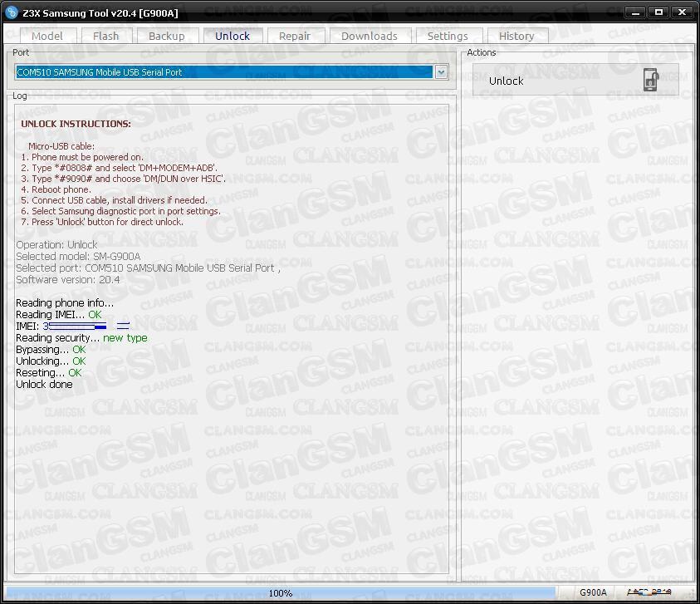Click 'Select Samsung diagnostic port' line
Viewport: 700px width, 604px height.
(x=121, y=211)
